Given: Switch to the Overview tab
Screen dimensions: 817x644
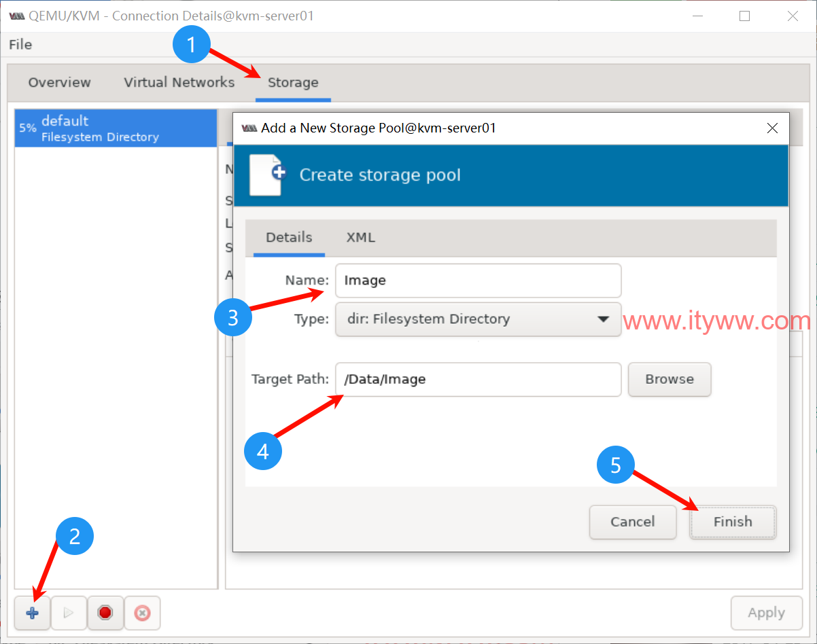Looking at the screenshot, I should (x=59, y=83).
